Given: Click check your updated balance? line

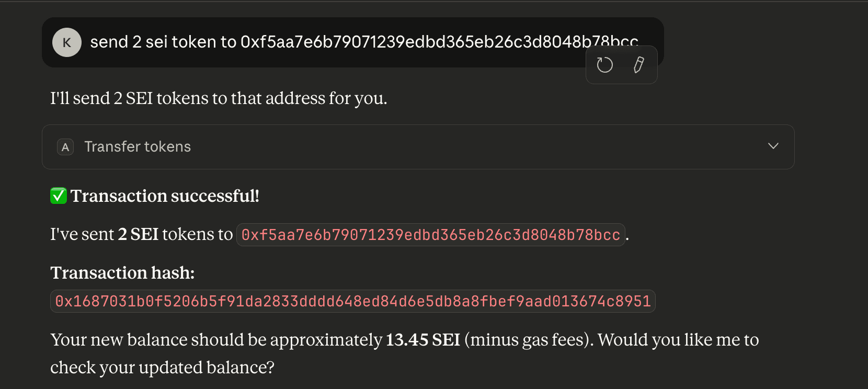Looking at the screenshot, I should pos(162,368).
